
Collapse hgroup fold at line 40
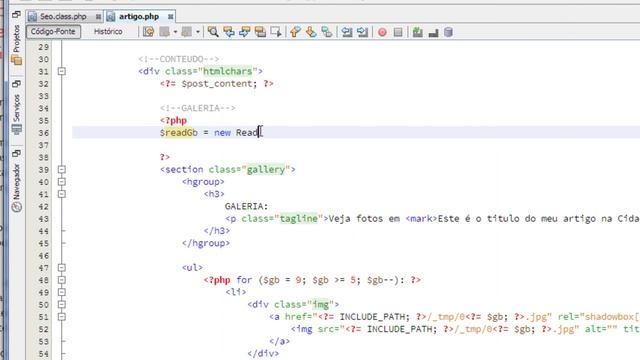coord(62,182)
